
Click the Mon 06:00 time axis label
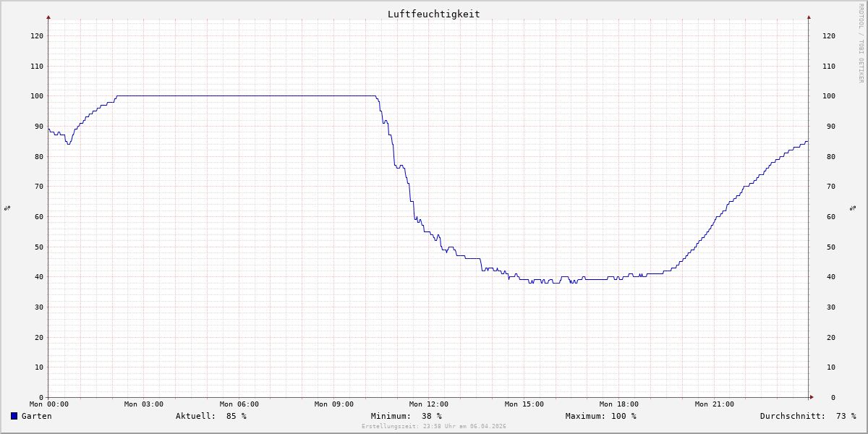point(239,404)
